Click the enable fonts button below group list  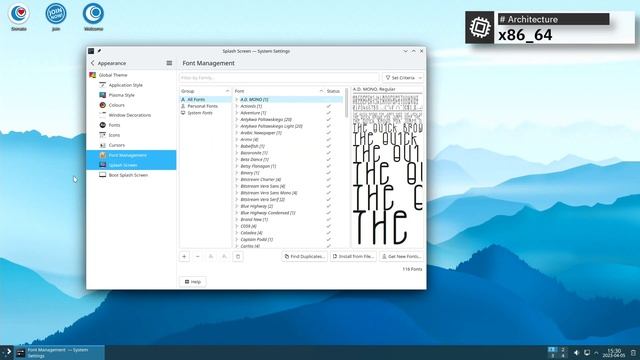[x=211, y=256]
